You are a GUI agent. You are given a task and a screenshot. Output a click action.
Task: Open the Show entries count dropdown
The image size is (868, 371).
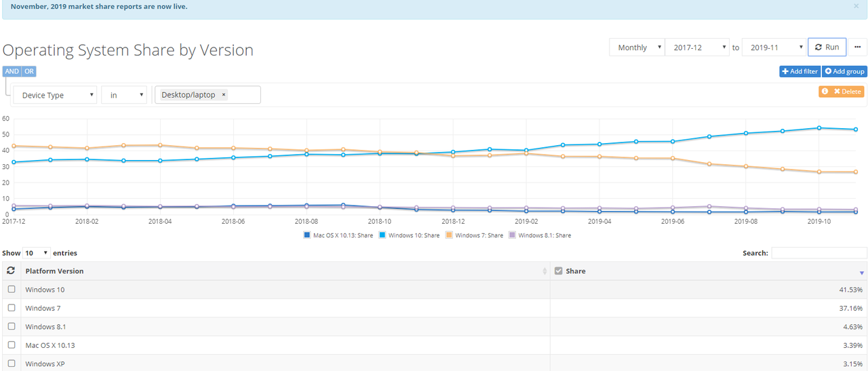click(x=37, y=253)
